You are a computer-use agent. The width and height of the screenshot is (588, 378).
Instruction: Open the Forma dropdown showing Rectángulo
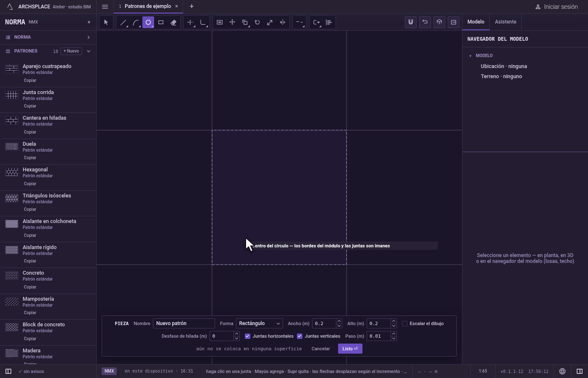(x=259, y=323)
